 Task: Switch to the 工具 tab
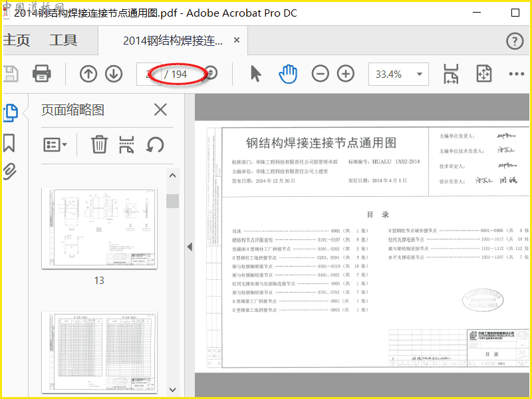[63, 40]
